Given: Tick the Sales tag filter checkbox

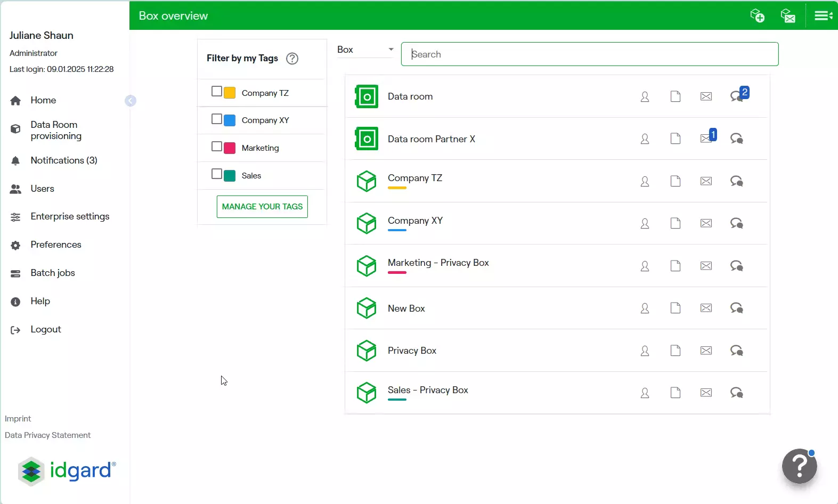Looking at the screenshot, I should (217, 174).
